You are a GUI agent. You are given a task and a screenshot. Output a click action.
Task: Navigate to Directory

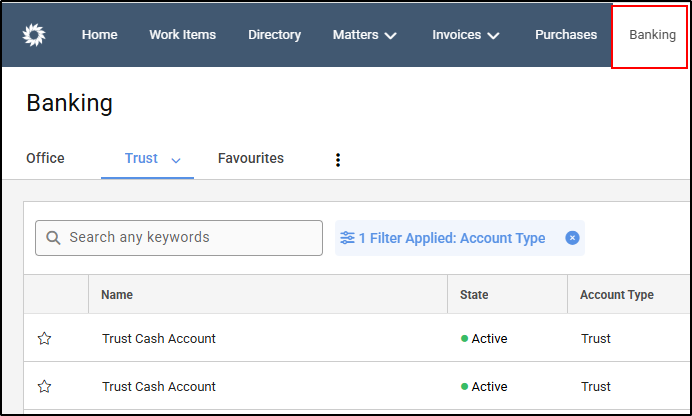pos(274,35)
